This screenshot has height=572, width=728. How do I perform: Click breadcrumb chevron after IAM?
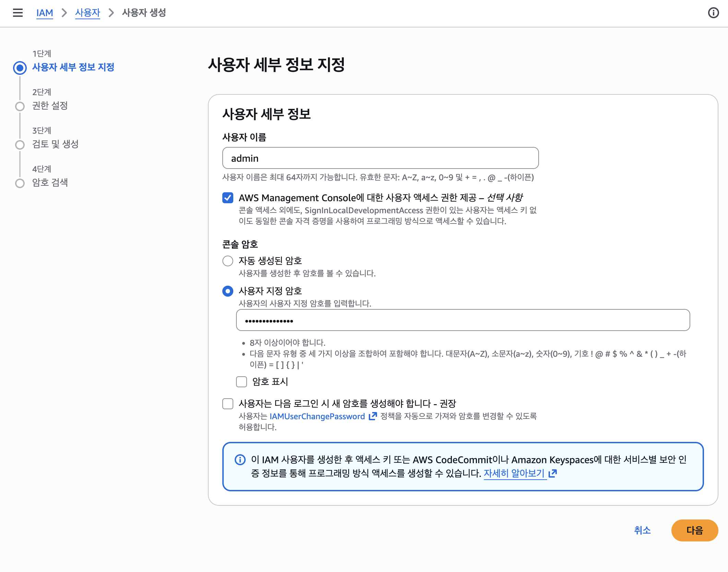[x=64, y=13]
